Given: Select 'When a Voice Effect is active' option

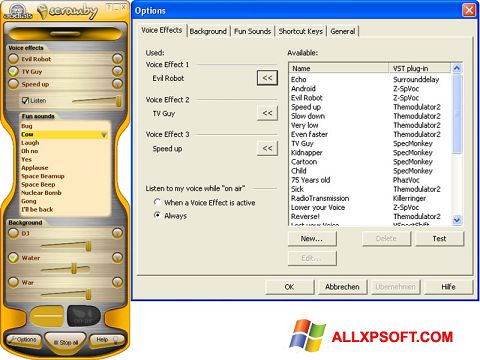Looking at the screenshot, I should [157, 202].
